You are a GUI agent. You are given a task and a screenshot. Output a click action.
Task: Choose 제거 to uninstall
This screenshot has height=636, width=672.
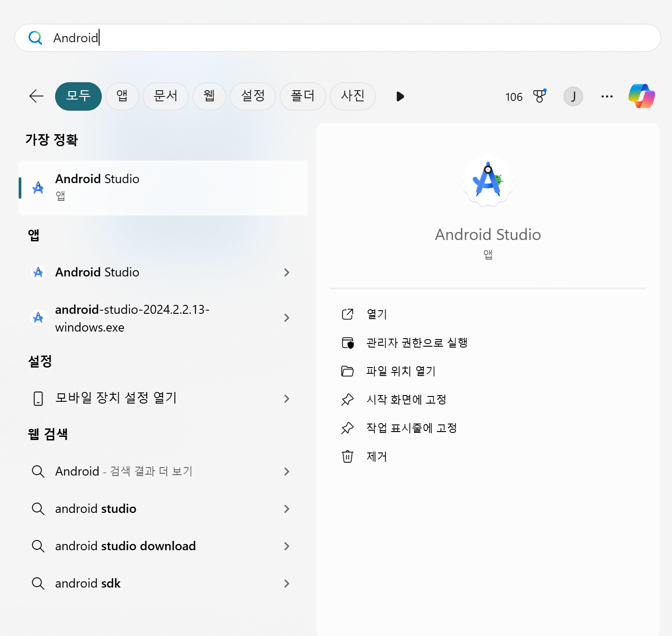pyautogui.click(x=377, y=456)
